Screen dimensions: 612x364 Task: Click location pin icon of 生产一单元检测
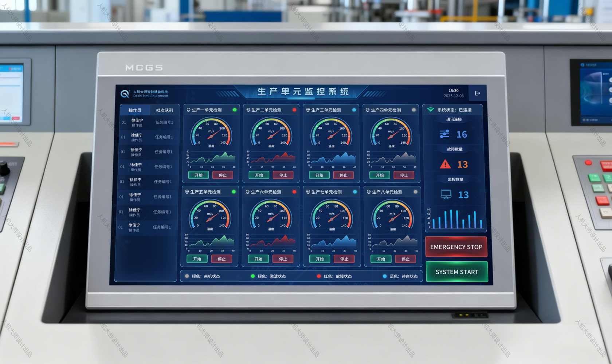(x=189, y=110)
